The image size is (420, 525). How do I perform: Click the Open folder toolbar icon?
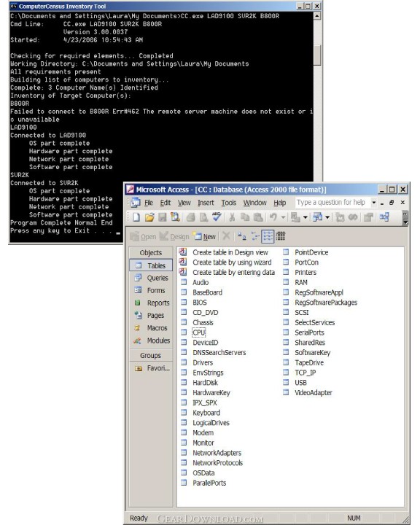[x=149, y=217]
